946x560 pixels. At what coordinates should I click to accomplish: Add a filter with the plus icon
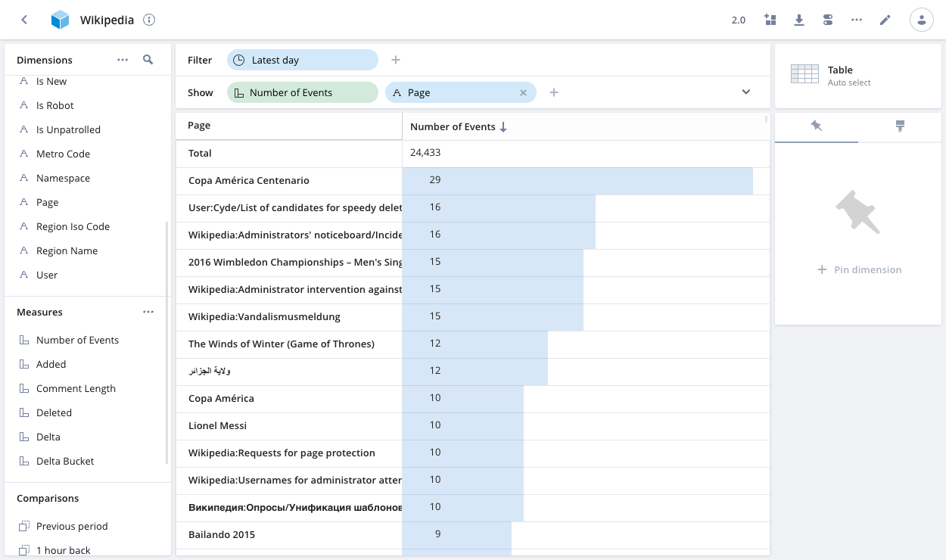tap(395, 60)
